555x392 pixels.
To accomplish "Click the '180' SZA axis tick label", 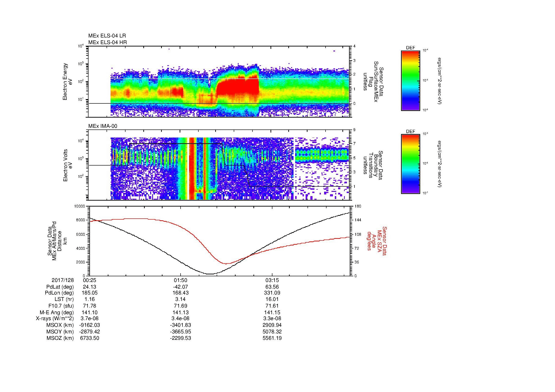I will point(358,206).
